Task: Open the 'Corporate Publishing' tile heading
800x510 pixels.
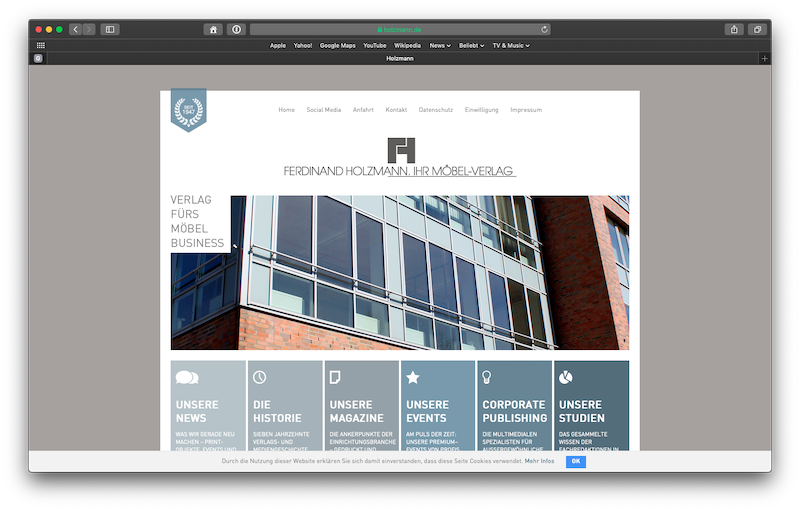Action: click(x=514, y=411)
